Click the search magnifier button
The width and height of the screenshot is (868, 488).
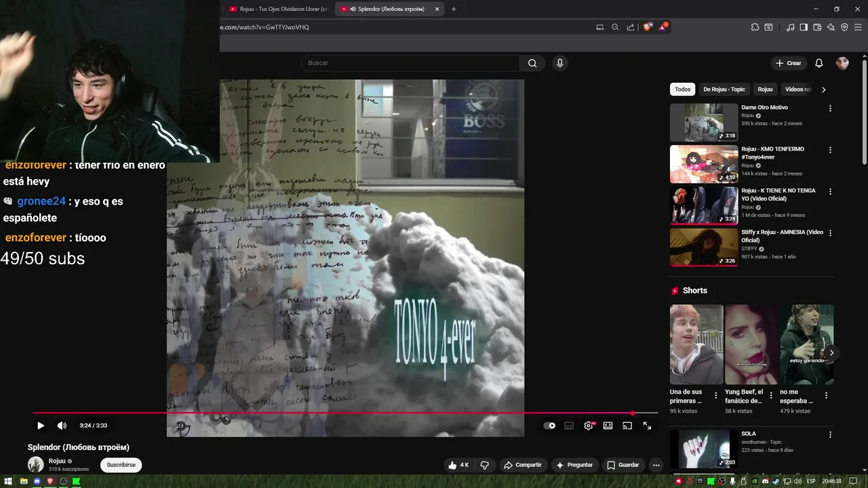[x=532, y=63]
